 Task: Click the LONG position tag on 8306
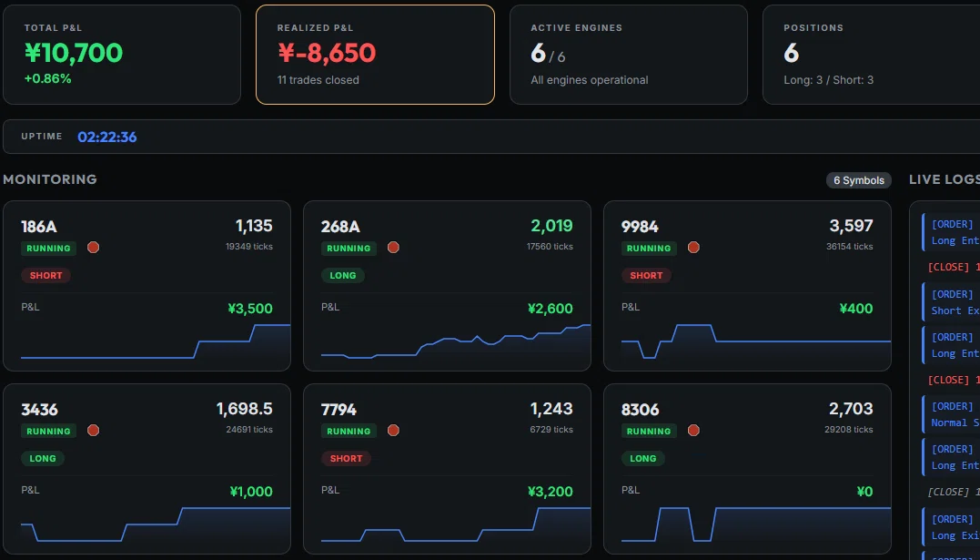point(642,458)
